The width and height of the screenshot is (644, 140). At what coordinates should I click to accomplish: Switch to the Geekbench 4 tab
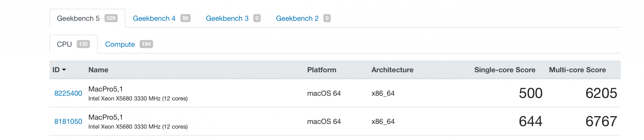[x=154, y=18]
